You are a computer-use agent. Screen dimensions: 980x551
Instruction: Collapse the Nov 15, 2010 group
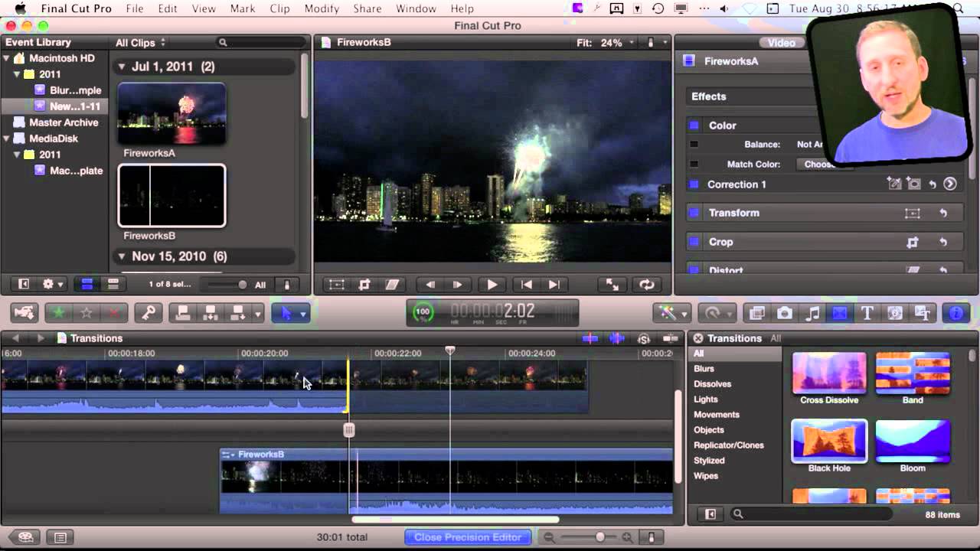coord(121,256)
